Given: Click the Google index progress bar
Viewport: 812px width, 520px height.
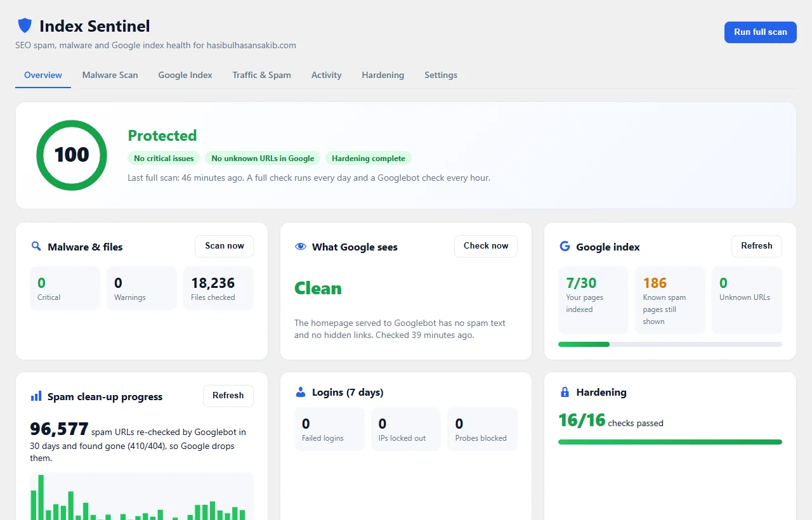Looking at the screenshot, I should tap(670, 344).
